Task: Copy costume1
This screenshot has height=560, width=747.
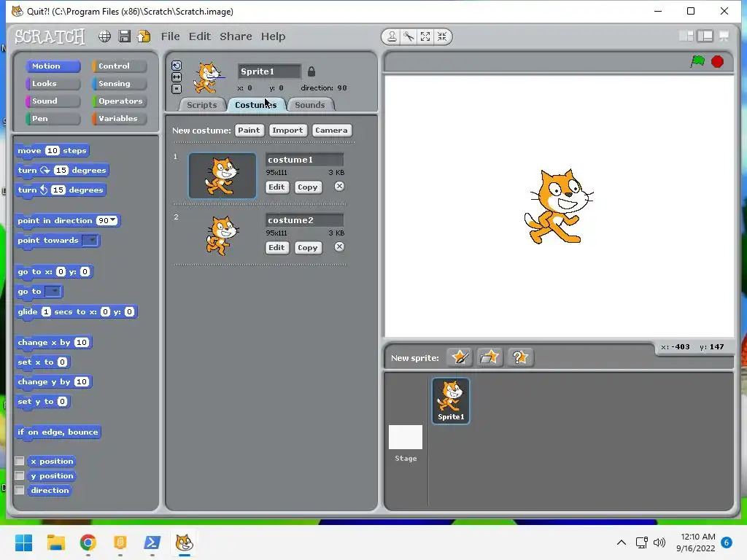Action: pyautogui.click(x=308, y=187)
